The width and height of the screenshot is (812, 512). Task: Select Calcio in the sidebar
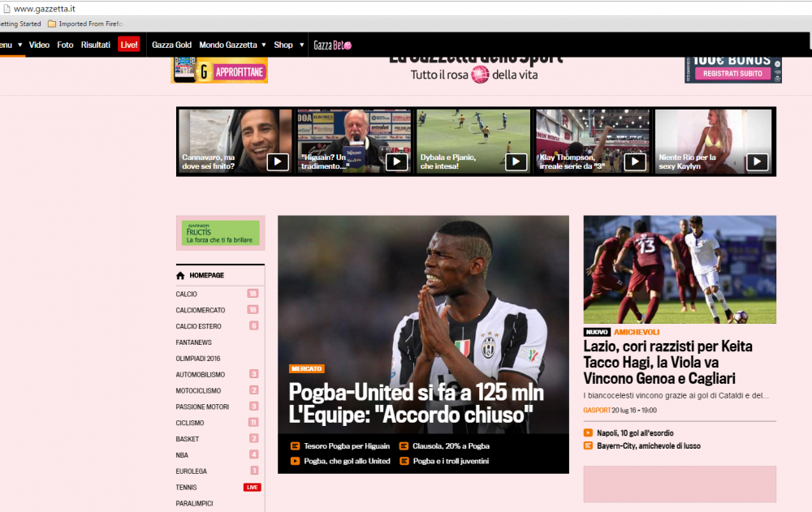[x=187, y=294]
